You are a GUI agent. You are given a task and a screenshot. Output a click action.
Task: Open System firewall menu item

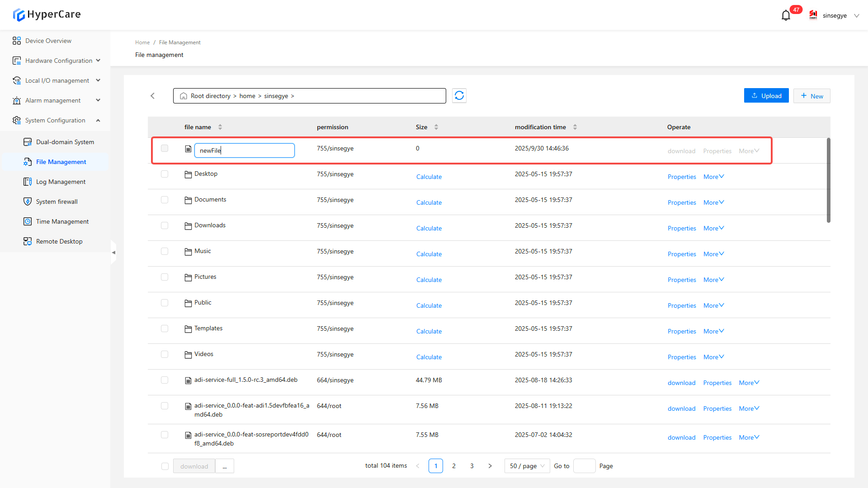coord(57,202)
